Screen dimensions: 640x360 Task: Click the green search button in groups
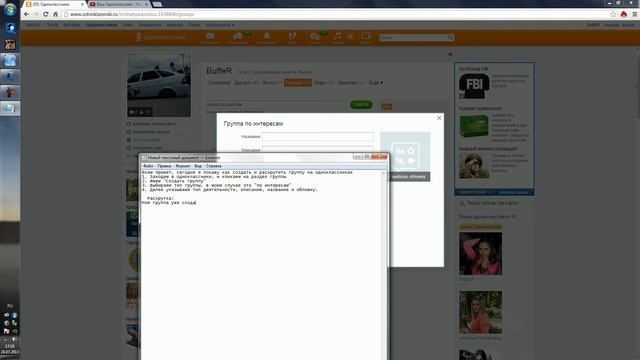(x=361, y=105)
